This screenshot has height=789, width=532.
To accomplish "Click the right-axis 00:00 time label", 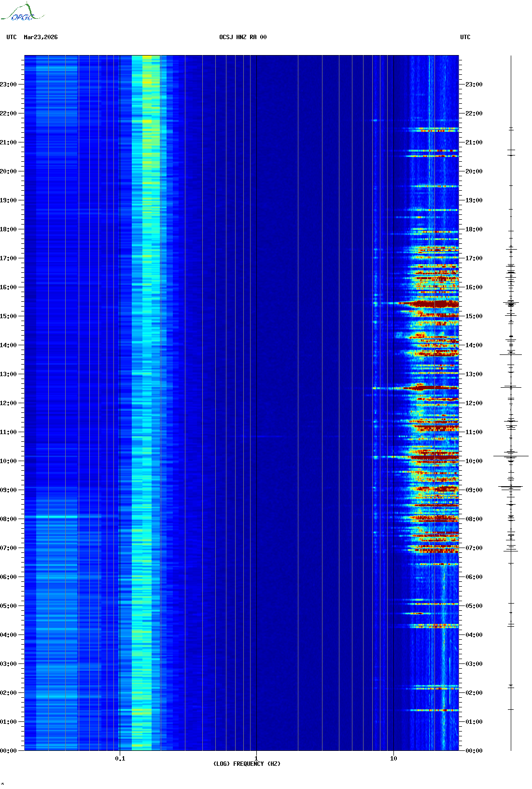I will point(474,751).
